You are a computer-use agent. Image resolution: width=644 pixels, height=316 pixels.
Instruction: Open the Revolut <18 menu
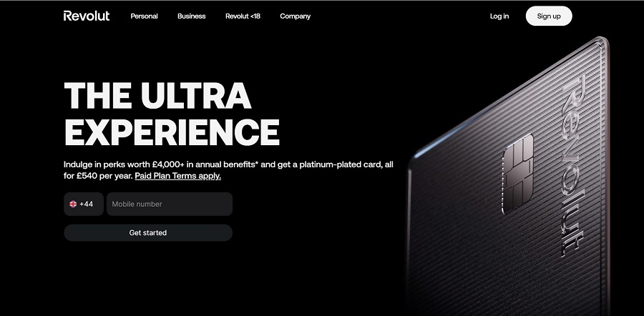[x=243, y=16]
